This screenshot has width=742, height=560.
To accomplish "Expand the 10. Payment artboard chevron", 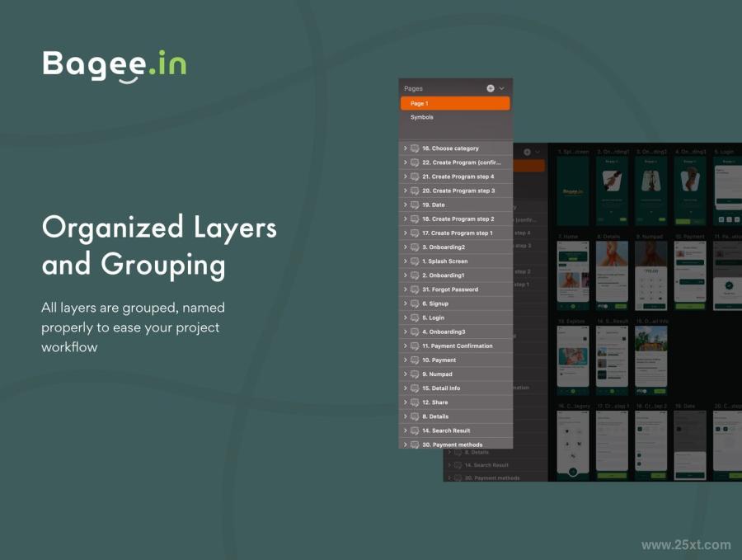I will tap(406, 360).
